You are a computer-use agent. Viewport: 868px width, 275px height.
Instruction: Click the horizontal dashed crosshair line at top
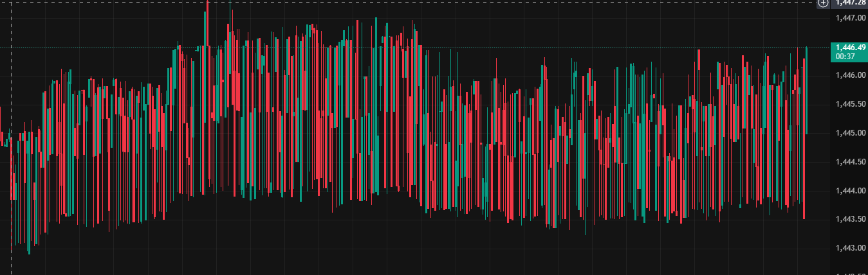(x=450, y=3)
